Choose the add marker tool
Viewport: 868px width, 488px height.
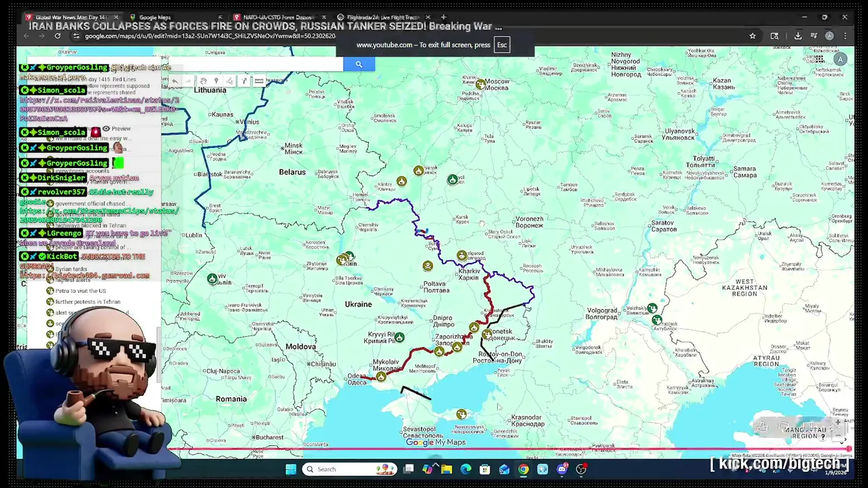tap(216, 81)
